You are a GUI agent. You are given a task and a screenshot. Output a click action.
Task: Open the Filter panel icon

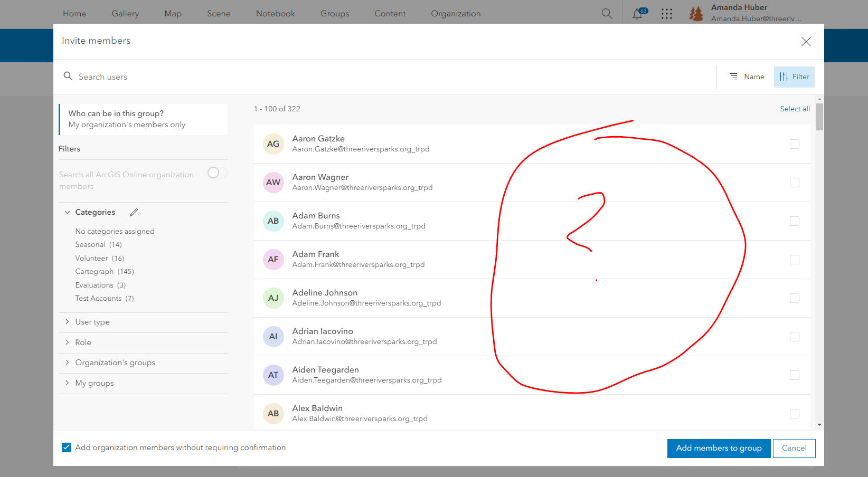click(783, 77)
